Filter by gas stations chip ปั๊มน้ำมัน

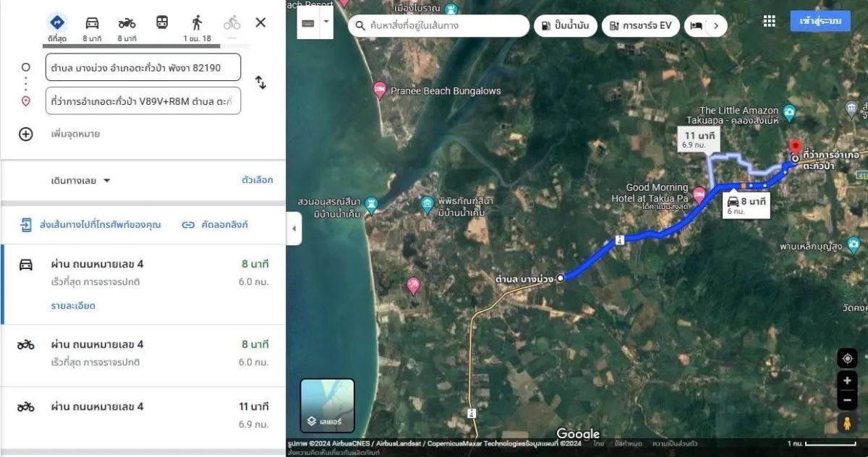565,26
